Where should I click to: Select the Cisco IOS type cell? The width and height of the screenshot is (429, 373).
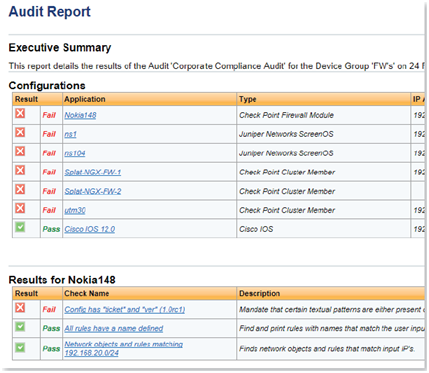coord(256,229)
